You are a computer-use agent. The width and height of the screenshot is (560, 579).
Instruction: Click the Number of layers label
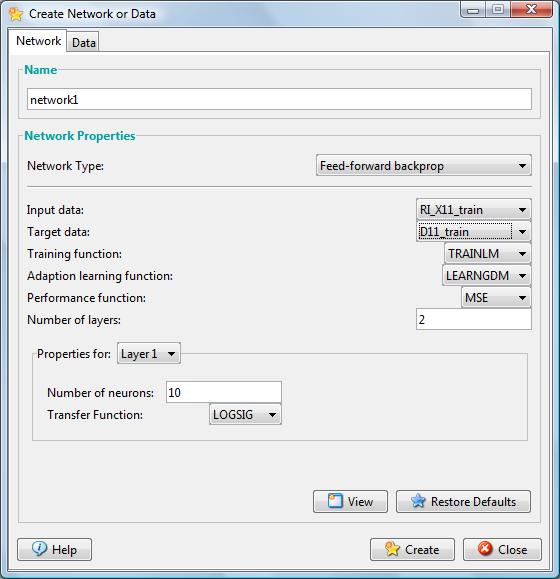click(74, 320)
